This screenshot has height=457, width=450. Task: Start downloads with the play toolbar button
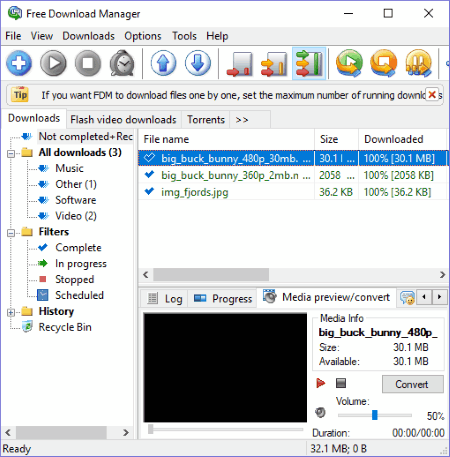(53, 63)
